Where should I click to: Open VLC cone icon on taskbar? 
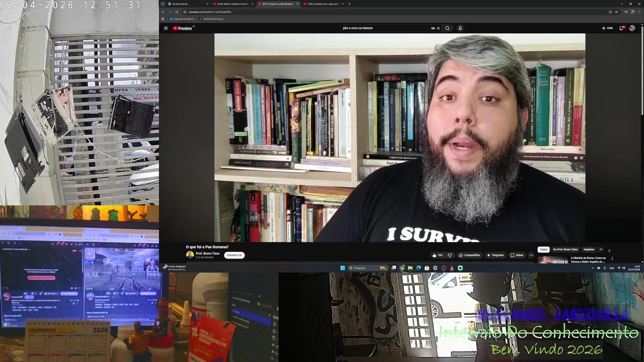pos(452,268)
